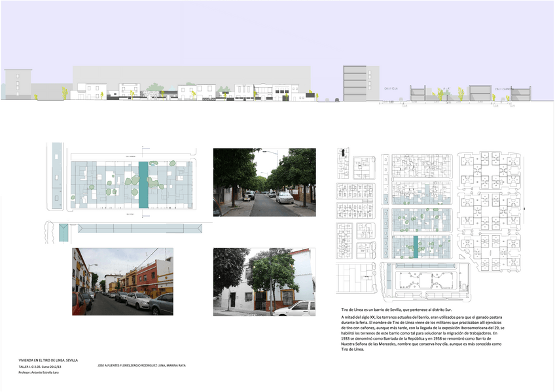Click the tall multi-storey building in elevation
The height and width of the screenshot is (392, 555).
(355, 82)
